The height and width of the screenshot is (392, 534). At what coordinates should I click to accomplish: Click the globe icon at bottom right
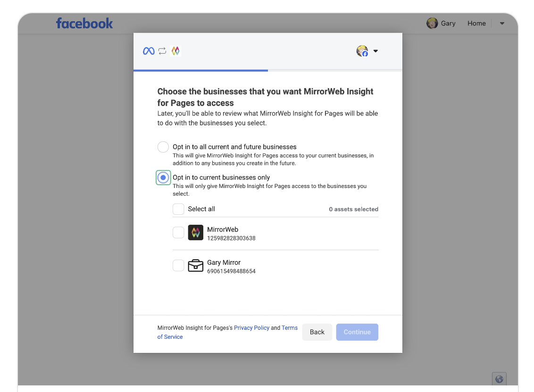(499, 379)
